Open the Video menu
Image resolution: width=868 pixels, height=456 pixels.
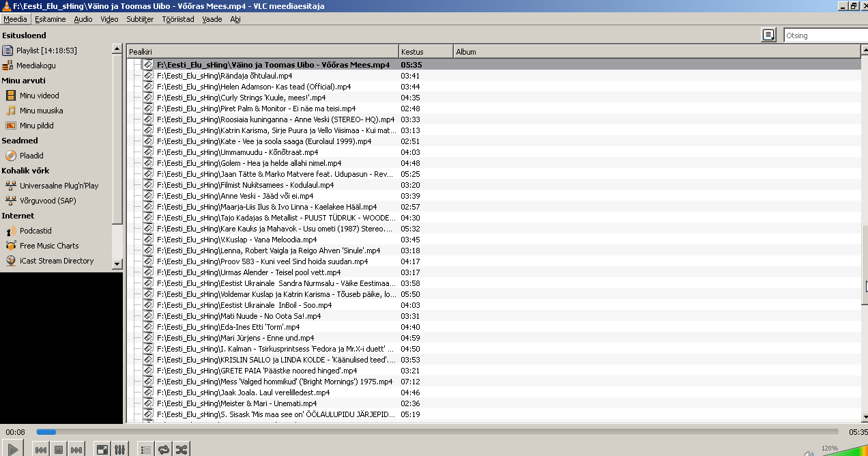click(109, 19)
